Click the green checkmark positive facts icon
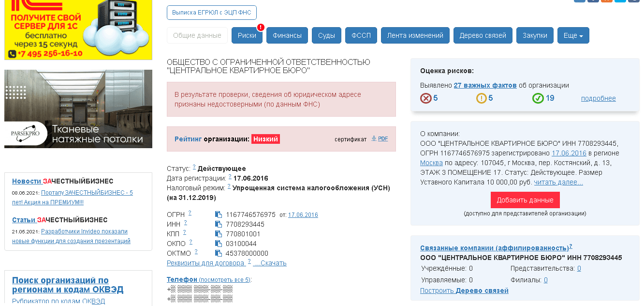Screen dimensions: 644x306 [x=538, y=98]
